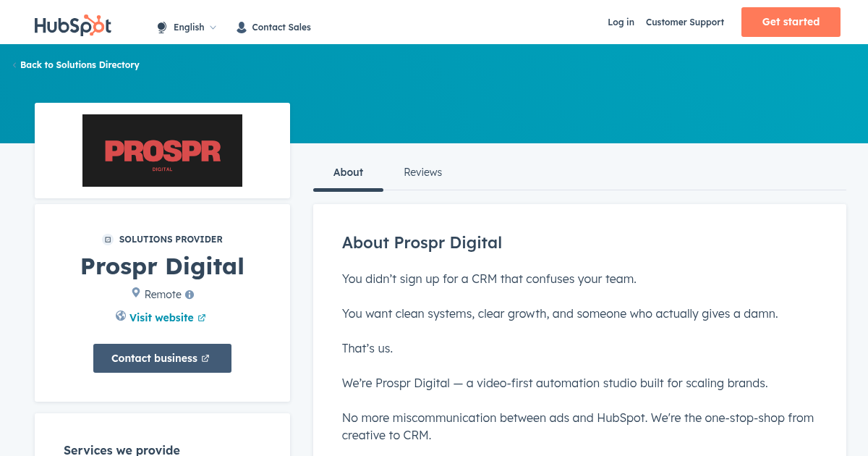Click the globe icon next to Visit website

tap(121, 316)
